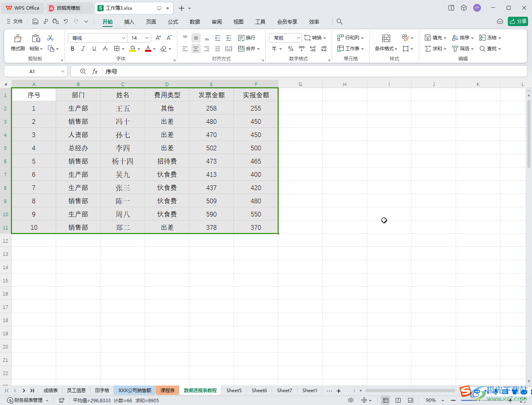Toggle center horizontal alignment
This screenshot has height=405, width=532.
(x=196, y=49)
